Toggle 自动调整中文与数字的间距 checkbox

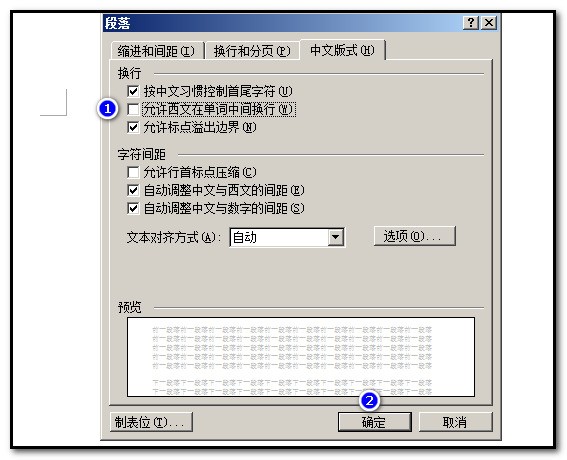133,208
